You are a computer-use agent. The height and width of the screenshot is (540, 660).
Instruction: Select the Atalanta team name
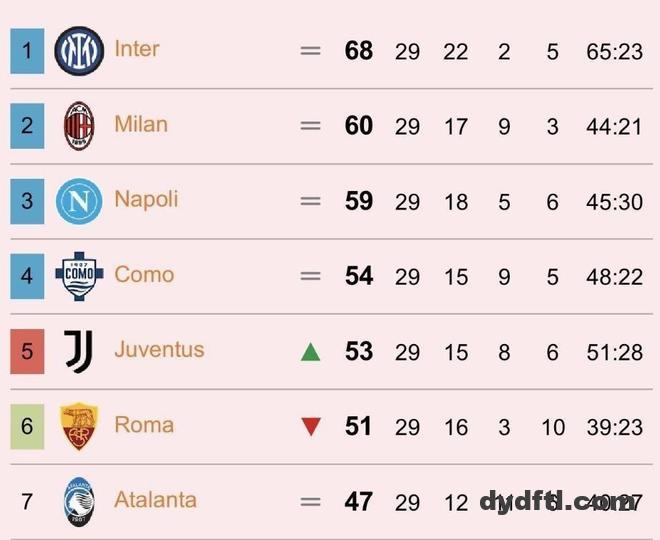click(x=155, y=499)
